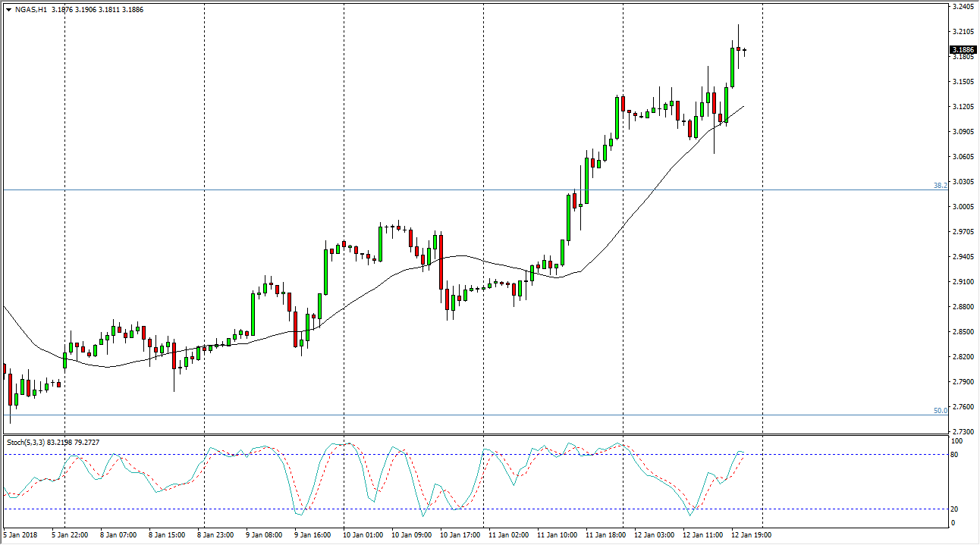
Task: Click the 100 mark on stochastic scale
Action: coord(956,440)
